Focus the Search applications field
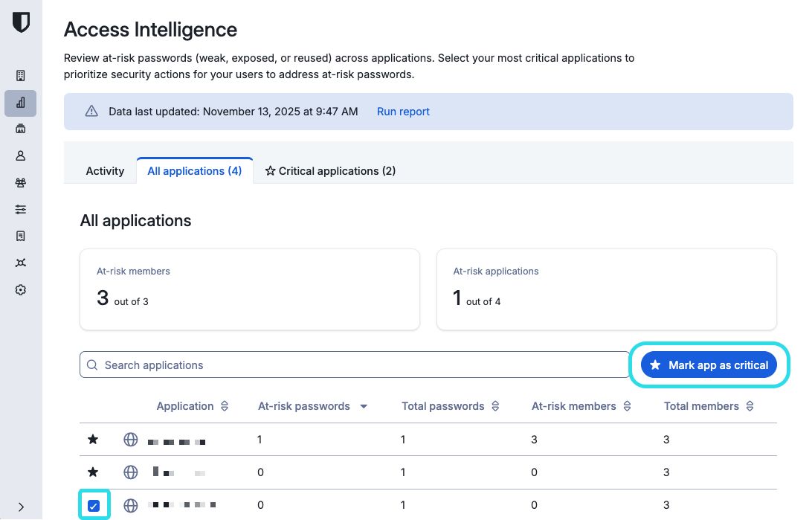Image resolution: width=812 pixels, height=520 pixels. tap(357, 365)
